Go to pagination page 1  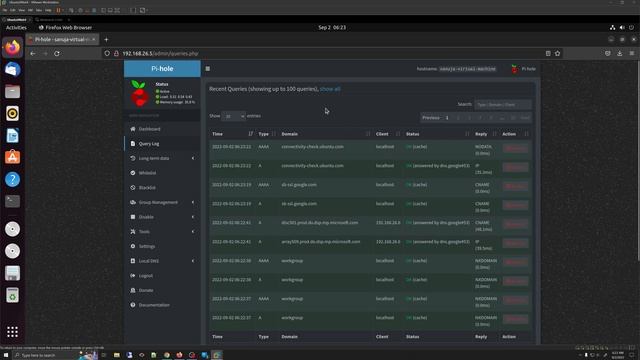click(x=447, y=118)
